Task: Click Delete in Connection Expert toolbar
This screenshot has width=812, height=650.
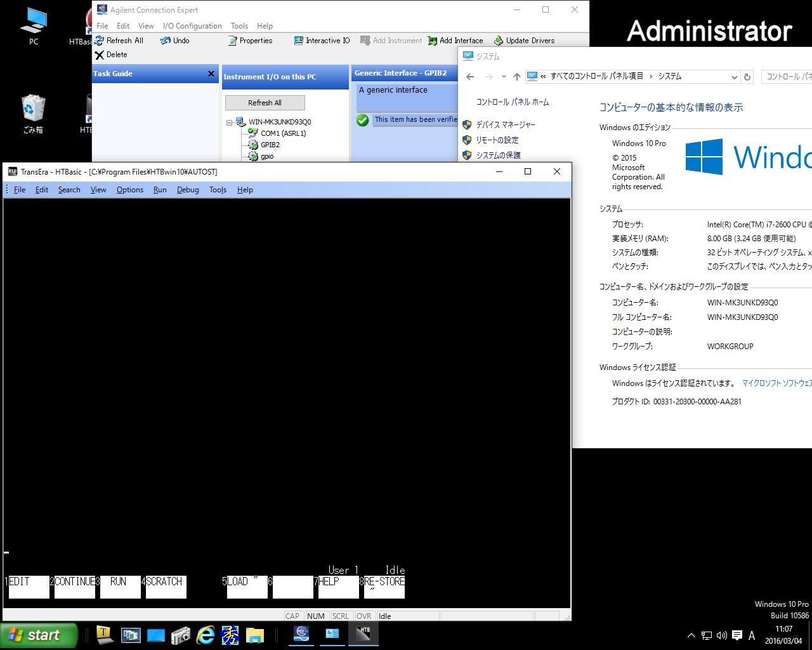Action: coord(111,55)
